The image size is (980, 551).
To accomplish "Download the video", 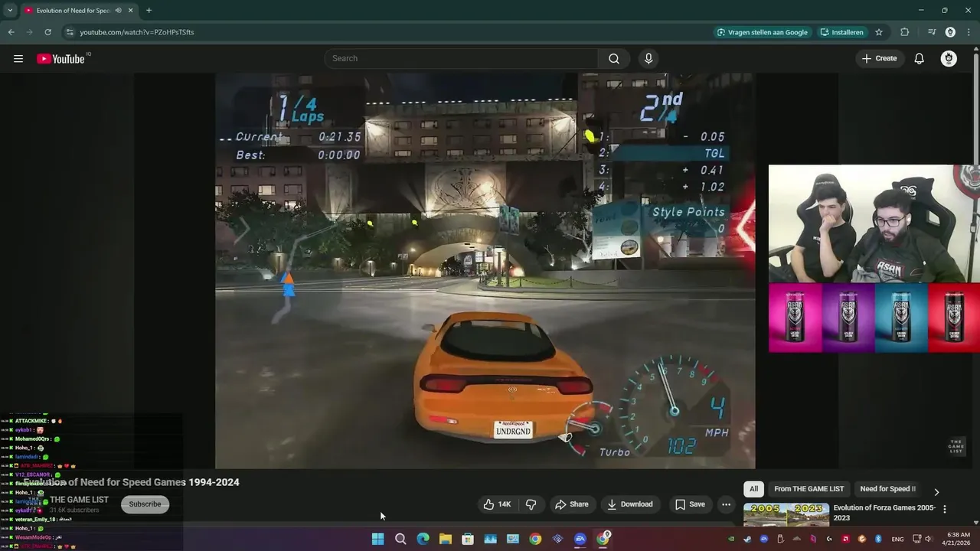I will tap(630, 504).
